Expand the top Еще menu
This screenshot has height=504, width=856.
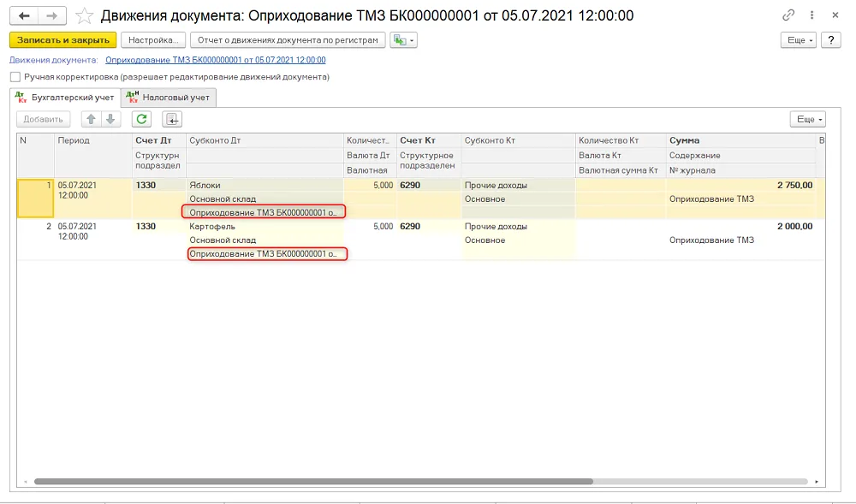coord(798,40)
